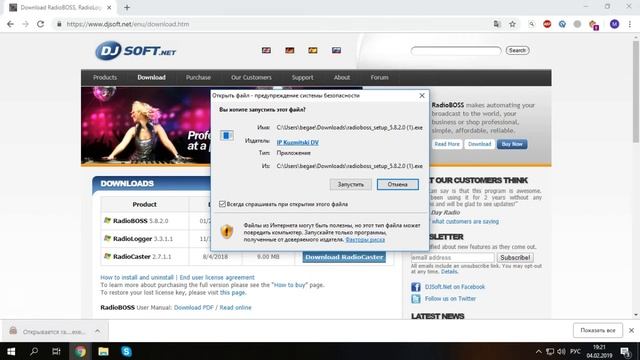
Task: Close the Download RadioBOSS tab
Action: (x=109, y=7)
